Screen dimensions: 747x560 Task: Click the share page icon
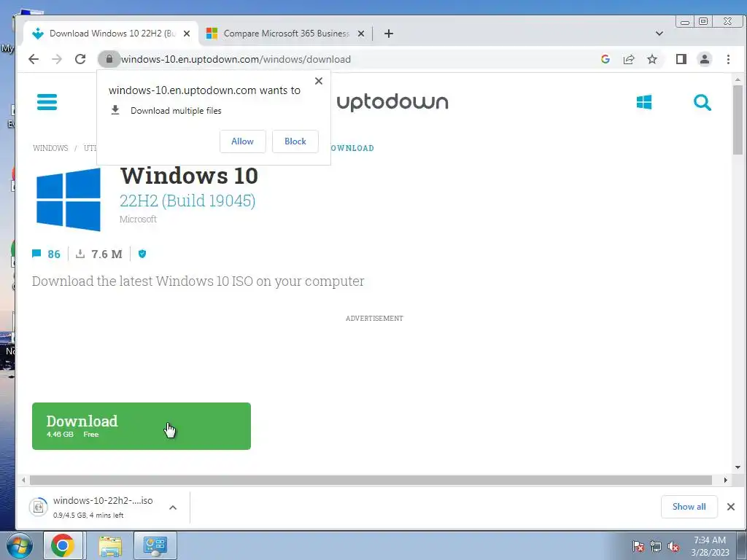coord(629,59)
